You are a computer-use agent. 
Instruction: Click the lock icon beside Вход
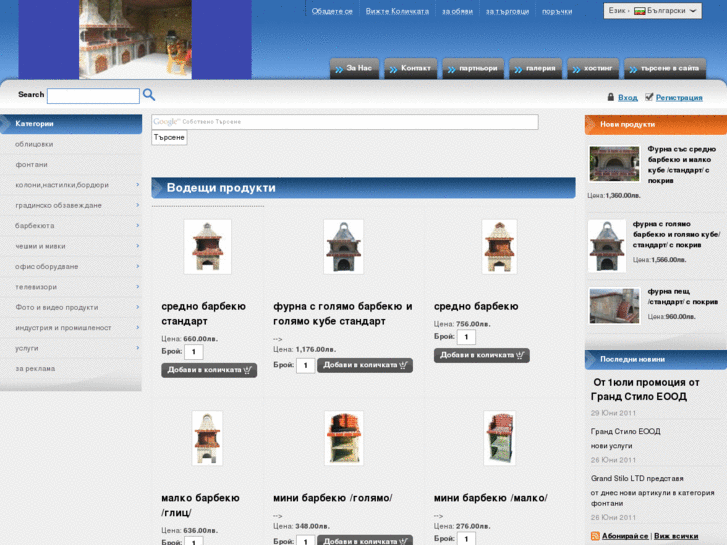coord(611,97)
